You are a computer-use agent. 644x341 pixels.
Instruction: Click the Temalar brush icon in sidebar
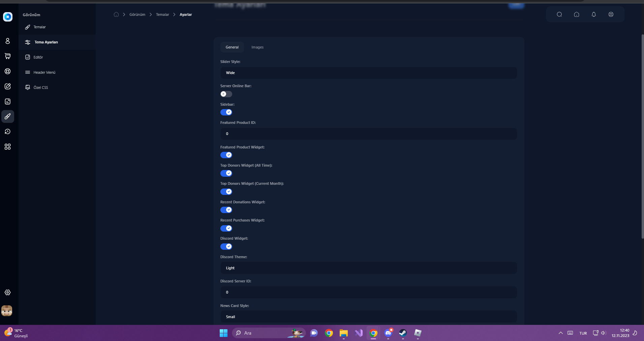pyautogui.click(x=28, y=27)
